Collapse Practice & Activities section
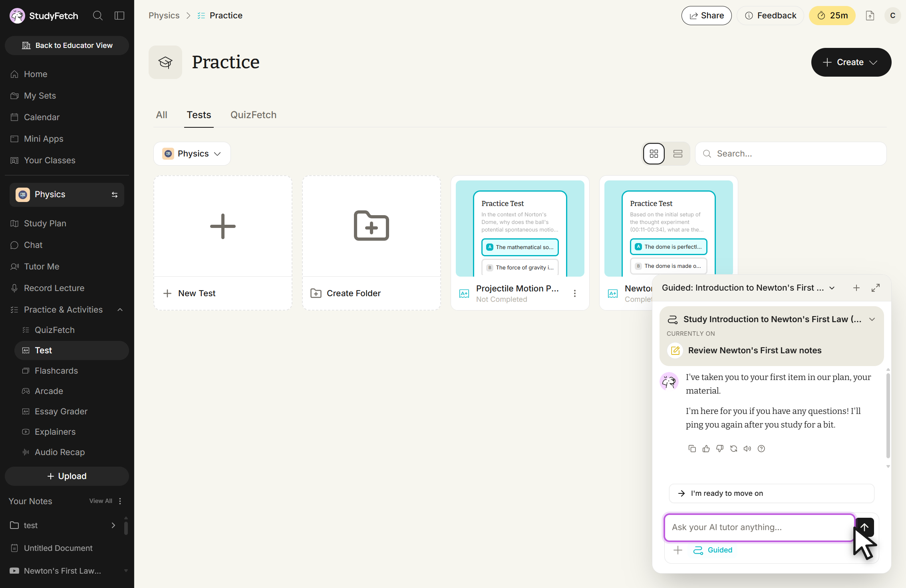 pos(120,310)
